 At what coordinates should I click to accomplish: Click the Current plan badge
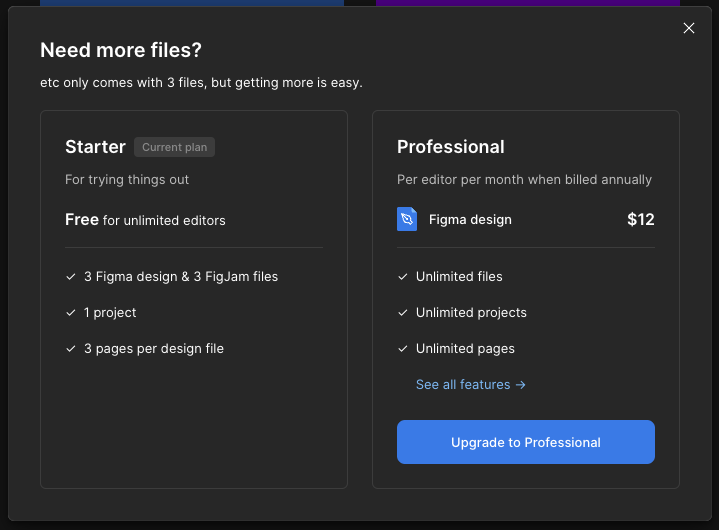point(174,147)
